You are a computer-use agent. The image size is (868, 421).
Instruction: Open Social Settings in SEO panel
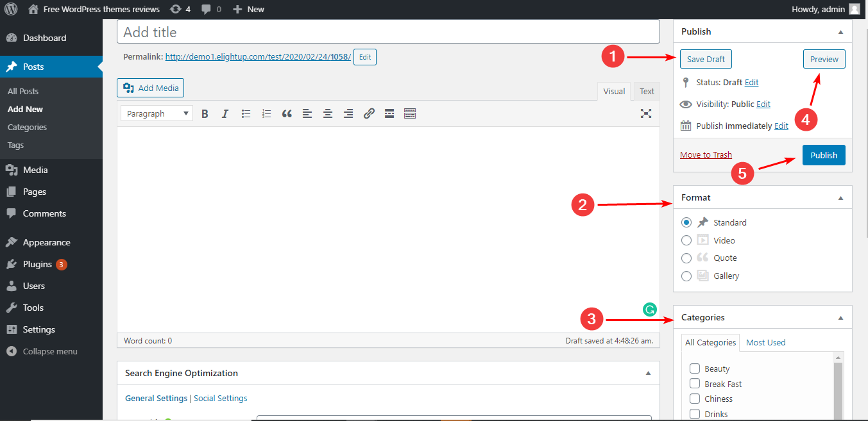[x=221, y=398]
